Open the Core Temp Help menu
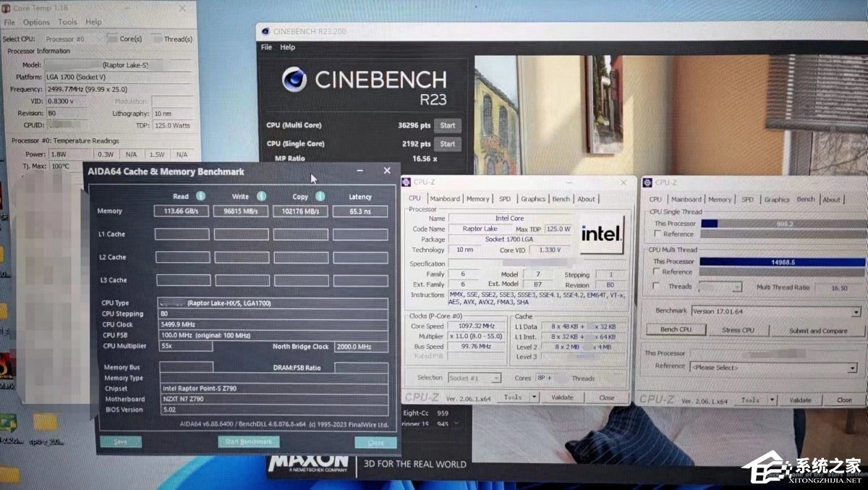The image size is (868, 490). (94, 22)
